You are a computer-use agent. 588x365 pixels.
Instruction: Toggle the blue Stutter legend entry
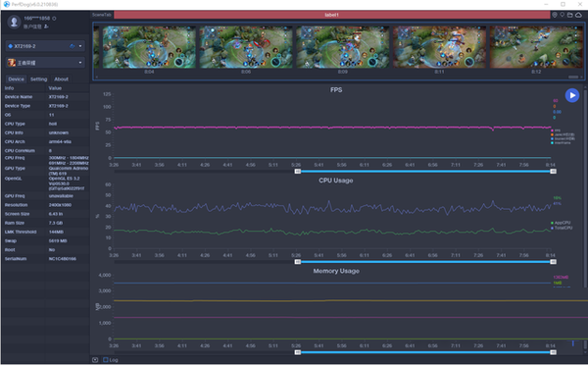click(x=563, y=138)
